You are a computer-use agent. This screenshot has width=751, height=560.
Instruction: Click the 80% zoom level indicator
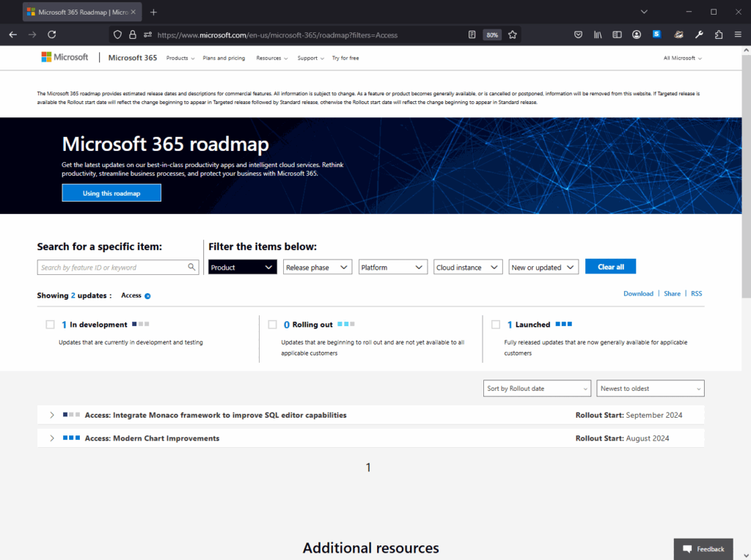click(492, 35)
